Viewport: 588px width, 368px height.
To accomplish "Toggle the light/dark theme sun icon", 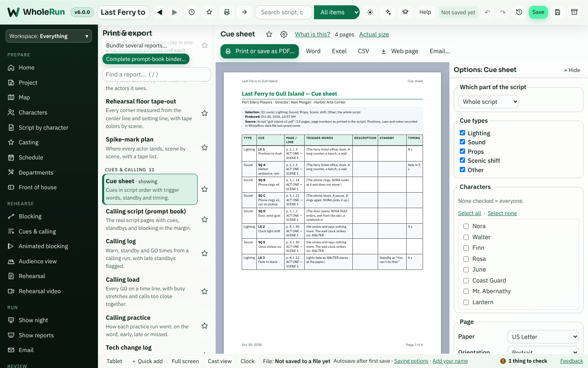I will click(370, 12).
